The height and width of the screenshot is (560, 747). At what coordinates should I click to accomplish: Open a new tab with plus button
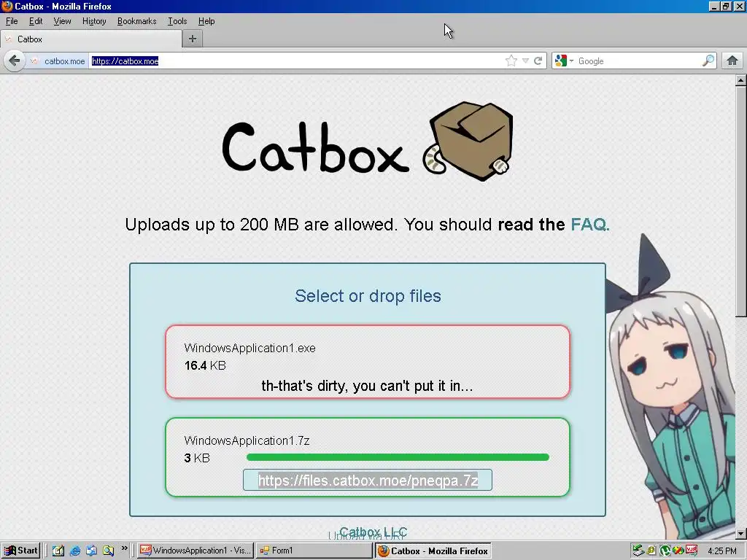(x=193, y=39)
